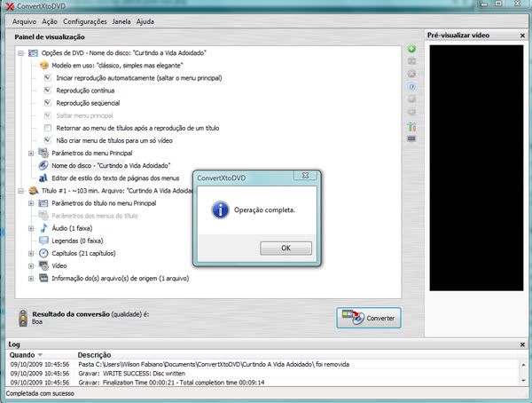532x403 pixels.
Task: Click the text style editor 'a' icon
Action: 43,178
